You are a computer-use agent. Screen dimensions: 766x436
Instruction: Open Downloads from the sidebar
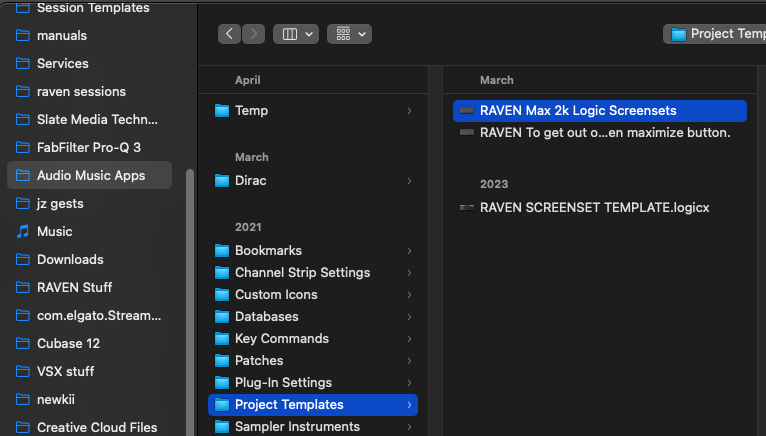pyautogui.click(x=89, y=259)
